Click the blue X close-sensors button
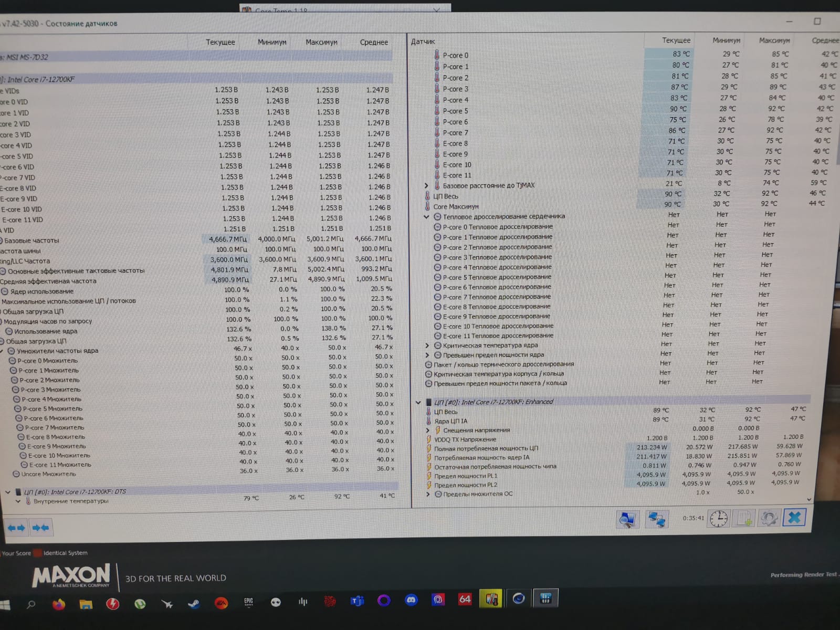840x630 pixels. [794, 518]
